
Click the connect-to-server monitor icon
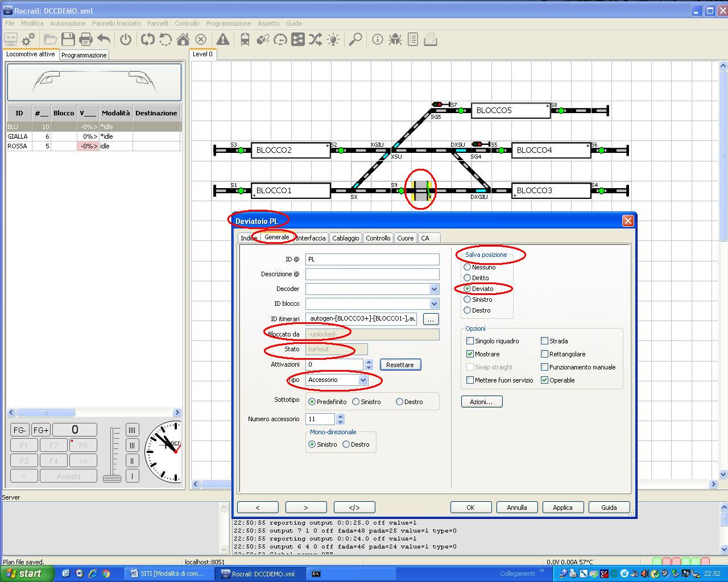pyautogui.click(x=11, y=39)
